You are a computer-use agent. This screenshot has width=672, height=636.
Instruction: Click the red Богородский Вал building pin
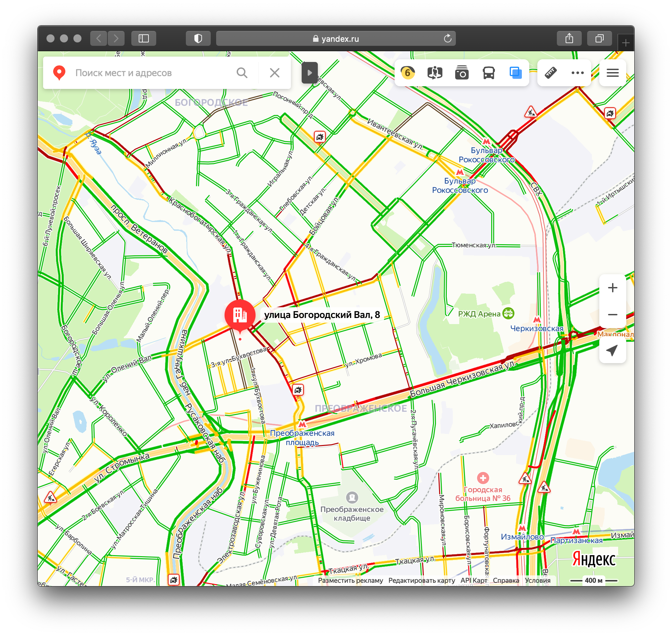tap(240, 315)
